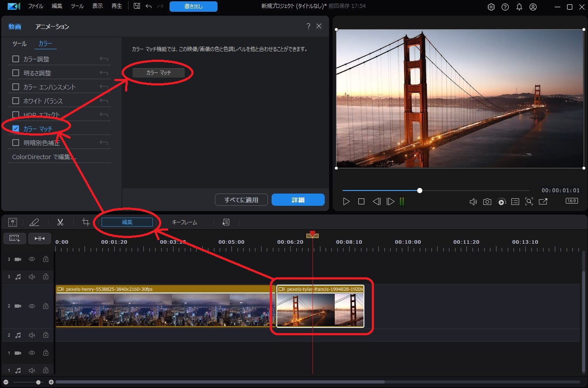Open the ファイル menu
The height and width of the screenshot is (388, 588).
[35, 7]
